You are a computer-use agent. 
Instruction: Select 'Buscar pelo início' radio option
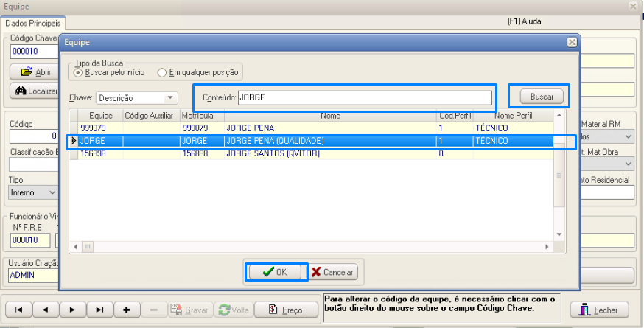click(77, 72)
